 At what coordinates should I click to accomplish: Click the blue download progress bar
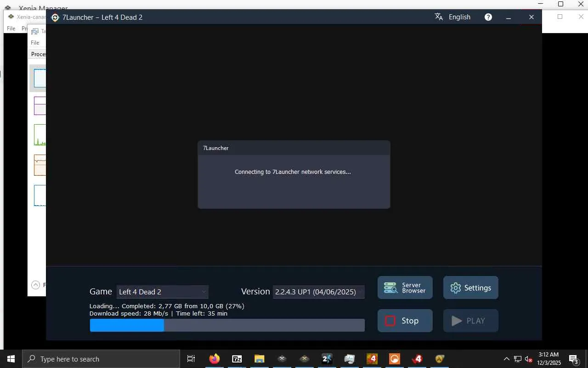click(x=227, y=325)
